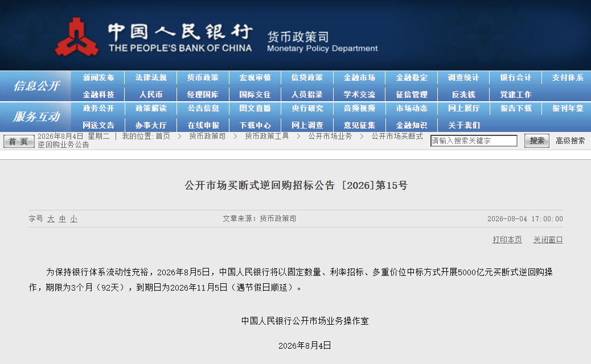The width and height of the screenshot is (591, 364).
Task: Open 公告信息 link
Action: [x=203, y=109]
